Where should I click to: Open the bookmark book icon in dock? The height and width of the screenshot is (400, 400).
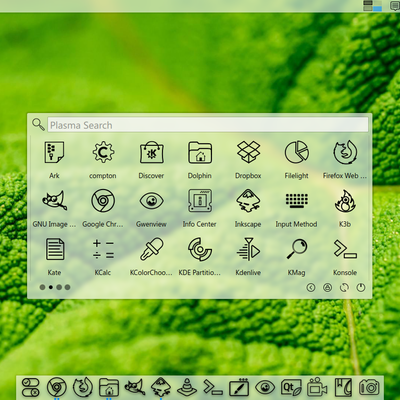[343, 387]
